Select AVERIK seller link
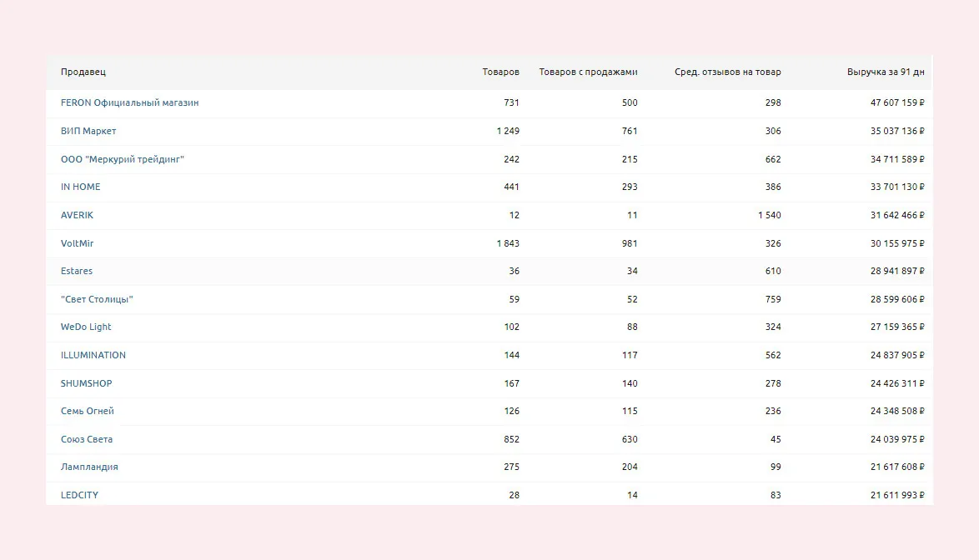Image resolution: width=979 pixels, height=560 pixels. pos(77,215)
